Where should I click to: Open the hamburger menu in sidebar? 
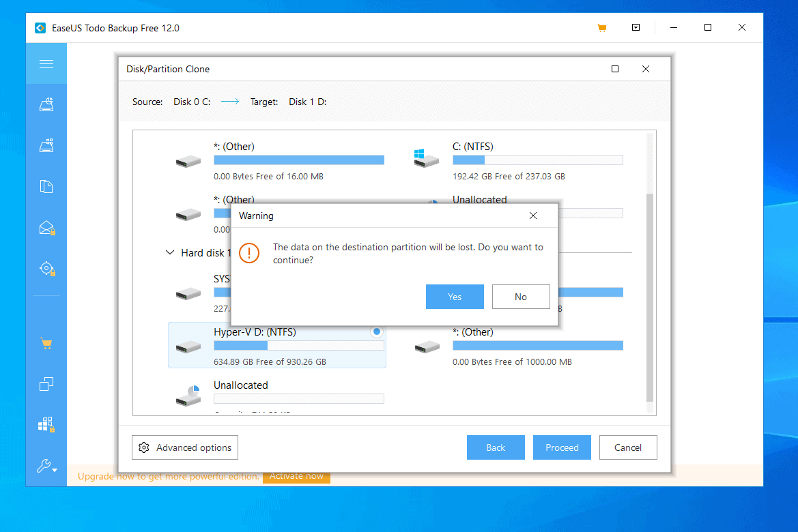46,63
